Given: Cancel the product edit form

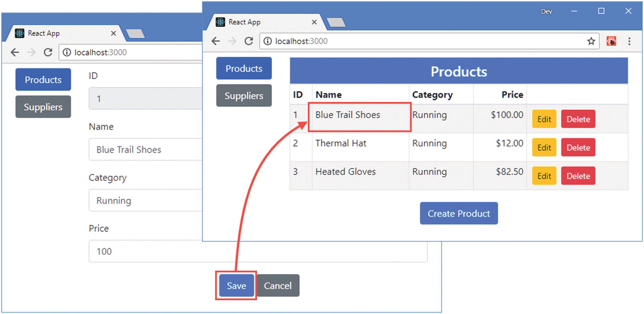Looking at the screenshot, I should pos(278,285).
